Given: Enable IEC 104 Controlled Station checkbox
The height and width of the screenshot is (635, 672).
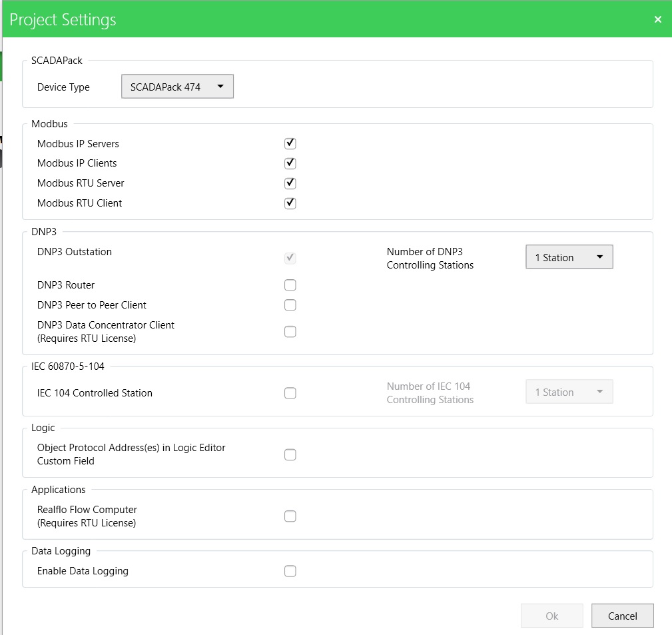Looking at the screenshot, I should pos(290,393).
